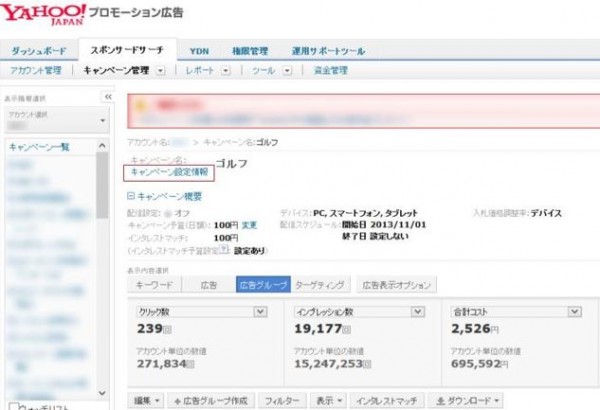Click the インタレストマッチ button
Screen dimensions: 600x410
(386, 401)
